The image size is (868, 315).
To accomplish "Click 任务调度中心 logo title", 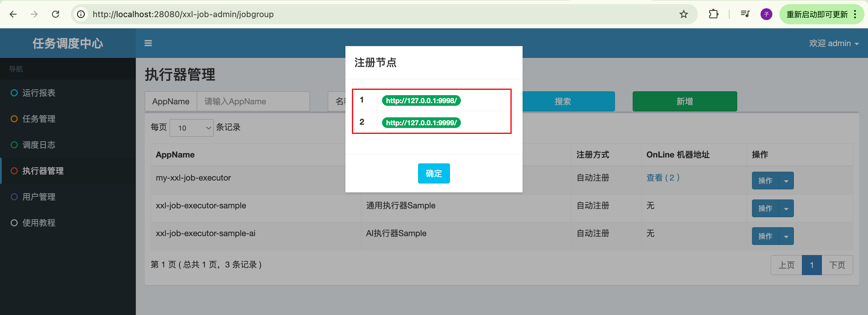I will coord(68,43).
